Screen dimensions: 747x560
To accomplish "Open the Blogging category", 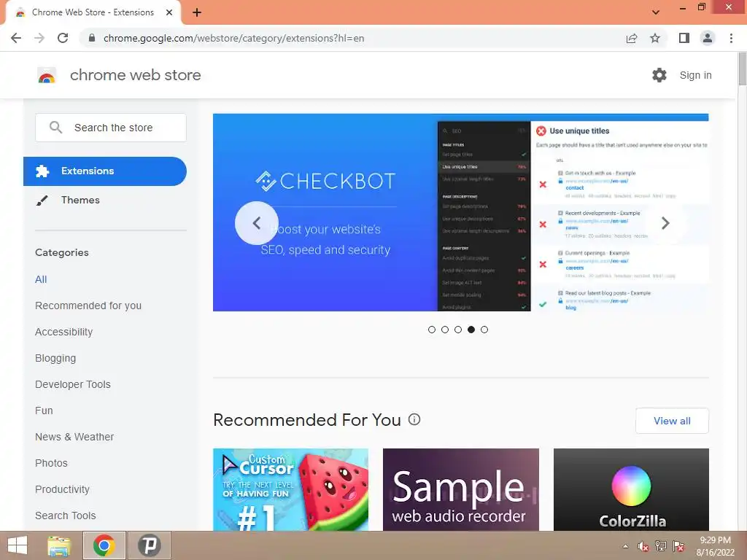I will pos(55,358).
